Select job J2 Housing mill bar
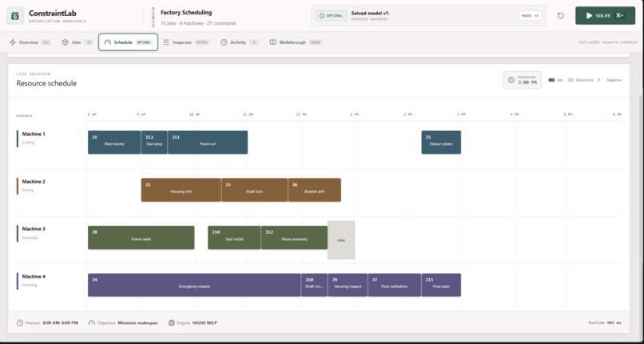 click(181, 190)
